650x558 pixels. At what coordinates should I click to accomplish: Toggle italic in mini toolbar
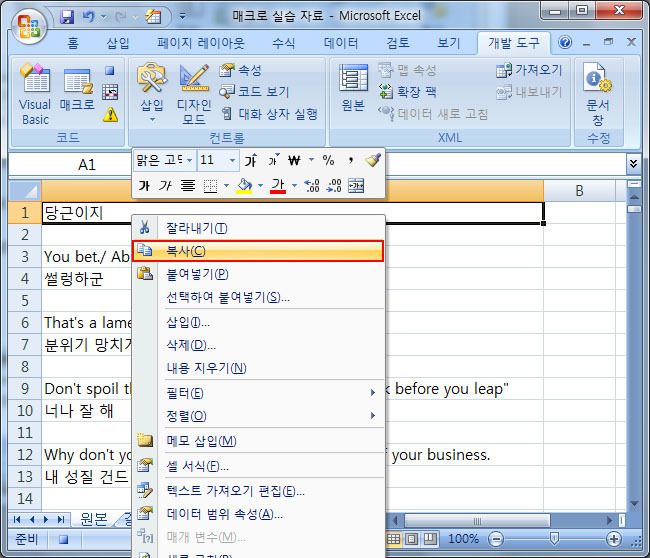click(165, 185)
